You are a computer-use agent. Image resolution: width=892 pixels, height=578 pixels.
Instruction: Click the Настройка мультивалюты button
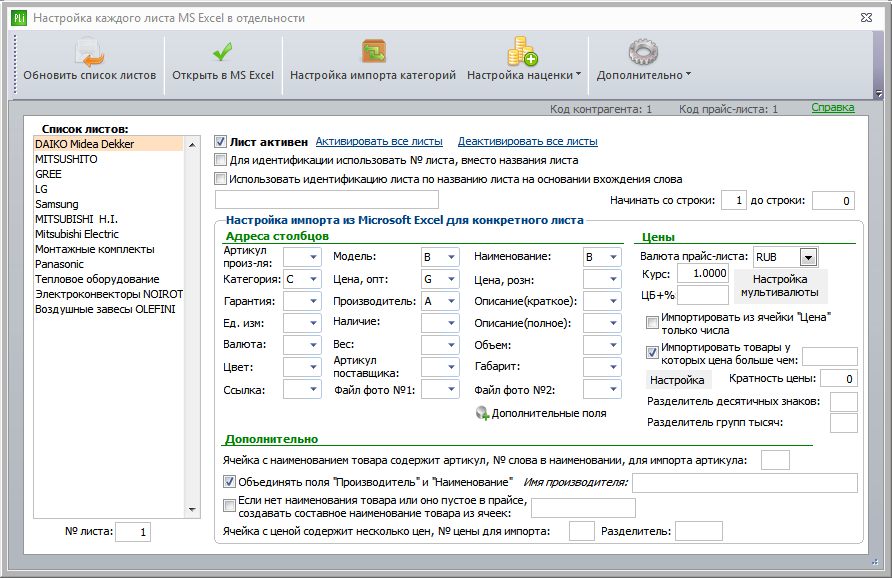click(780, 286)
